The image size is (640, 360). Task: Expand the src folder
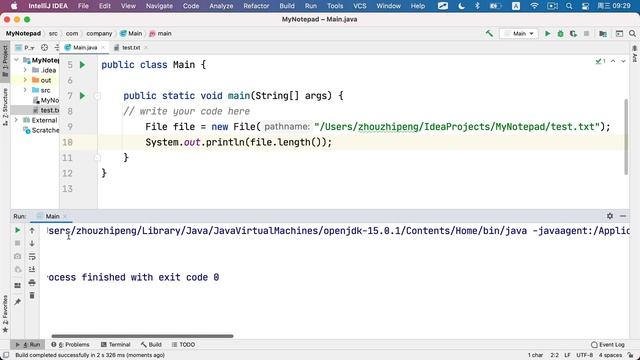tap(25, 90)
